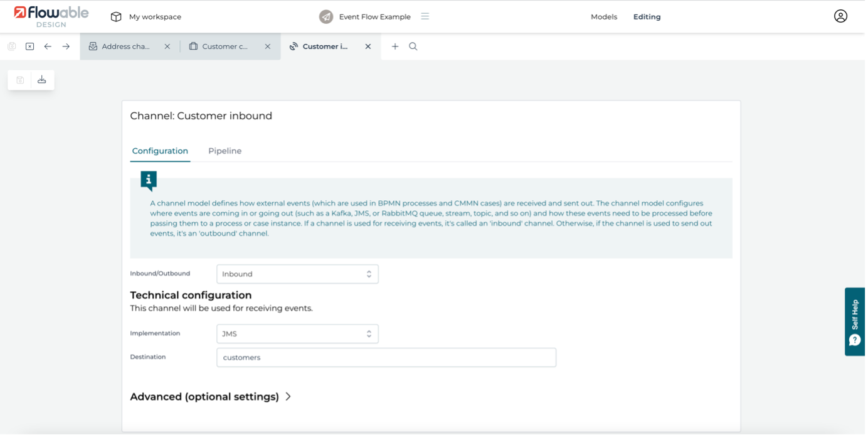This screenshot has height=437, width=868.
Task: Click the Editing link in header
Action: 647,17
